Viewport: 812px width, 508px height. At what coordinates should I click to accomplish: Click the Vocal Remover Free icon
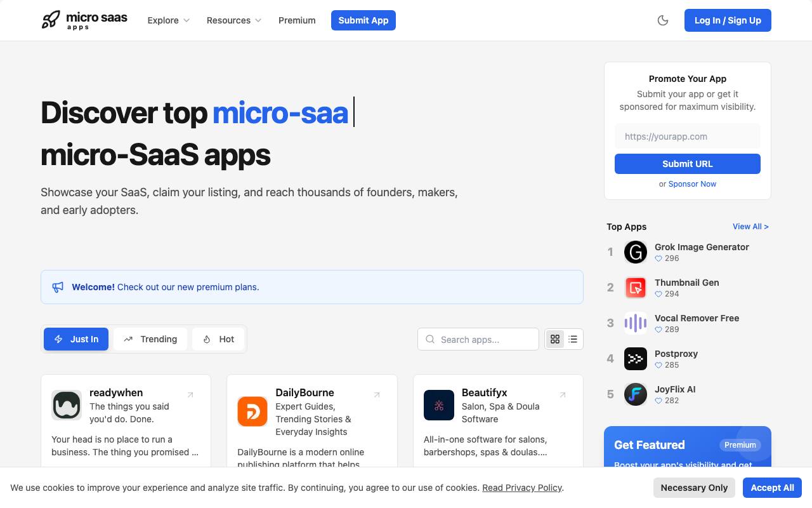coord(636,323)
